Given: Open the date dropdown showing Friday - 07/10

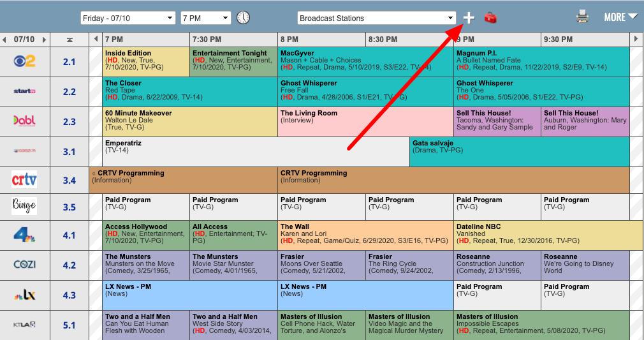Looking at the screenshot, I should tap(128, 18).
